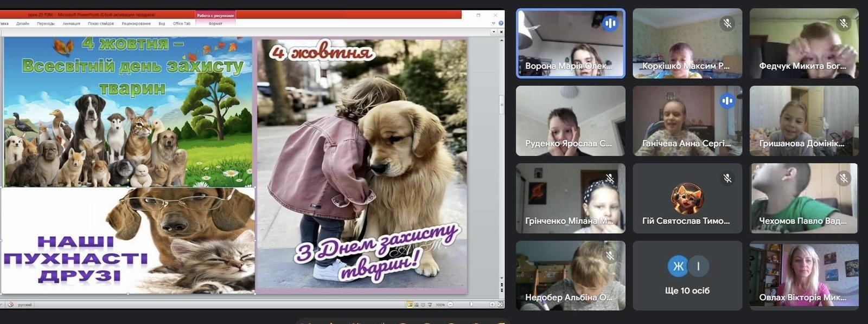Viewport: 868px width, 324px height.
Task: Click the muted mic icon on Грінченко Мілана's tile
Action: 610,178
